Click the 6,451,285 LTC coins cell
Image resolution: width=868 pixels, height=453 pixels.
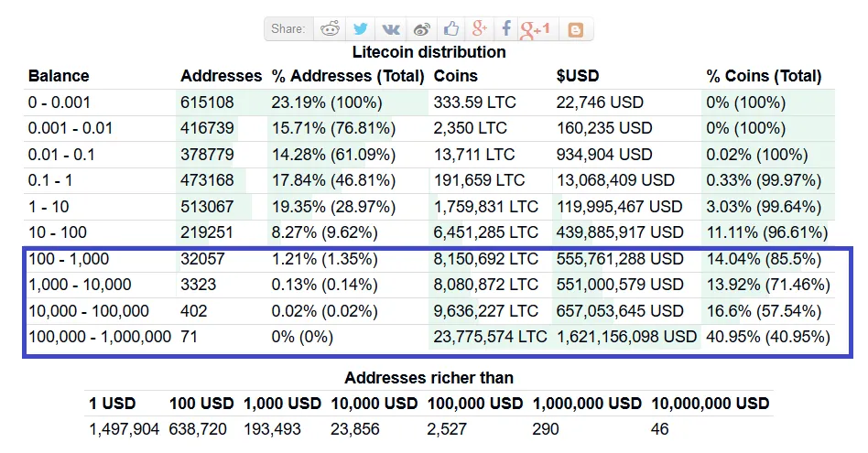tap(486, 232)
